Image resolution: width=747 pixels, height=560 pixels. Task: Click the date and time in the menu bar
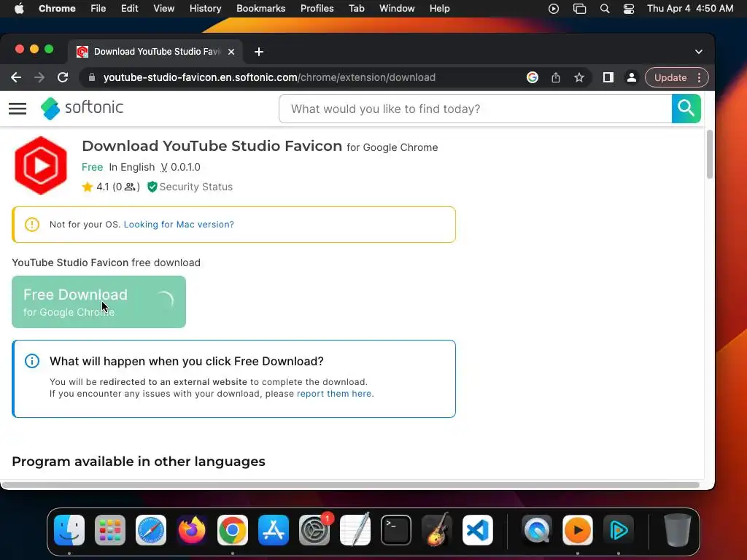(x=690, y=9)
